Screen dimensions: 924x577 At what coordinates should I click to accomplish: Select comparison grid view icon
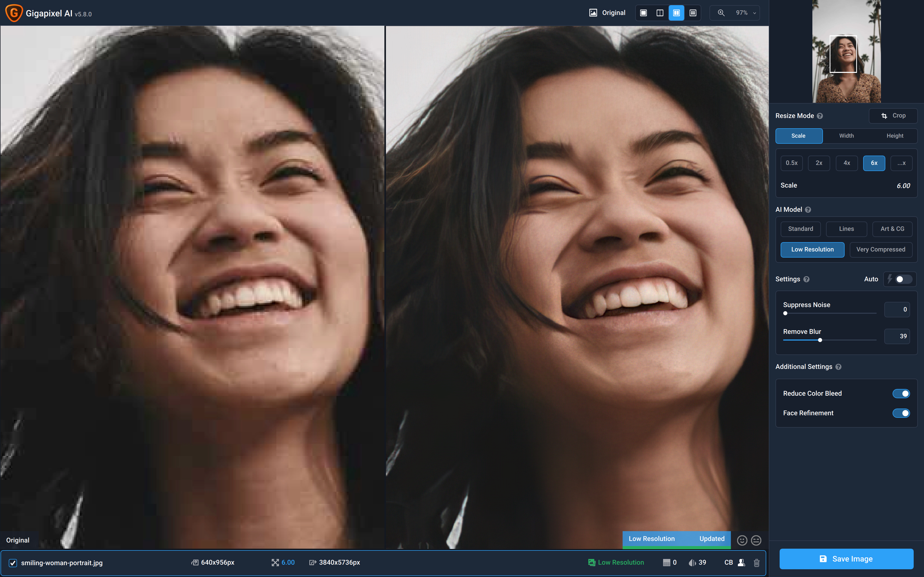tap(693, 13)
